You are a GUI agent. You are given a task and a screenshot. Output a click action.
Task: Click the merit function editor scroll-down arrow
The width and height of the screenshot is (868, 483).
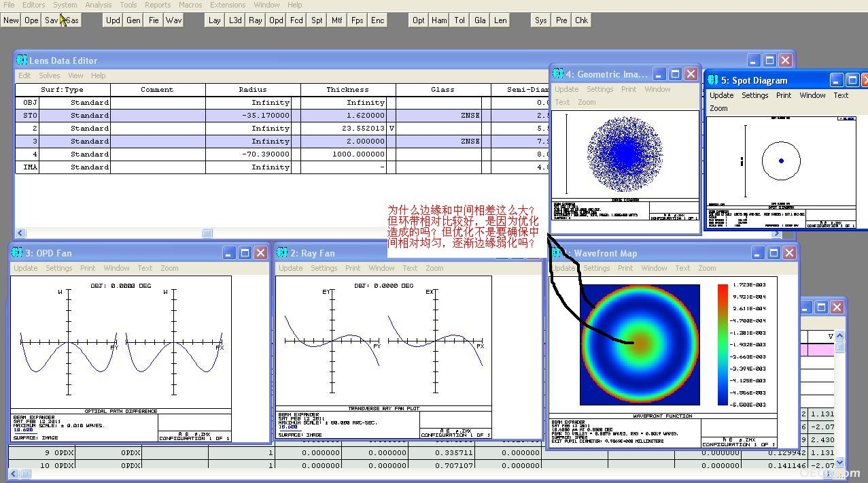839,463
